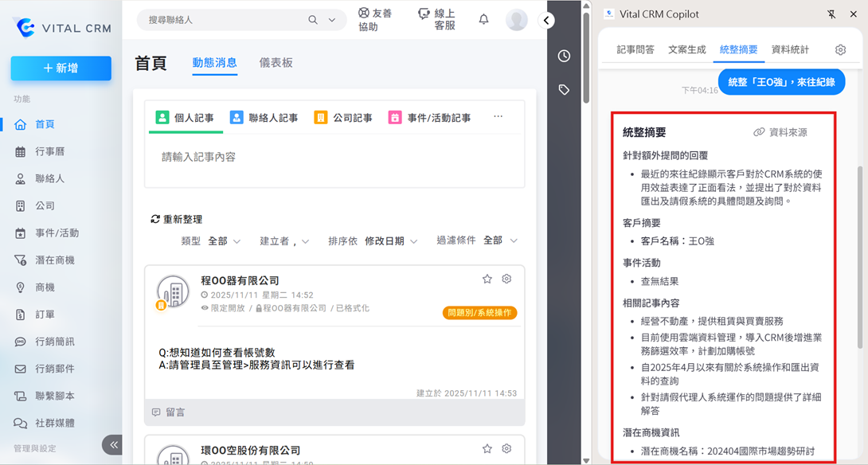Image resolution: width=868 pixels, height=465 pixels.
Task: Switch to the 儀表板 tab
Action: pos(276,63)
